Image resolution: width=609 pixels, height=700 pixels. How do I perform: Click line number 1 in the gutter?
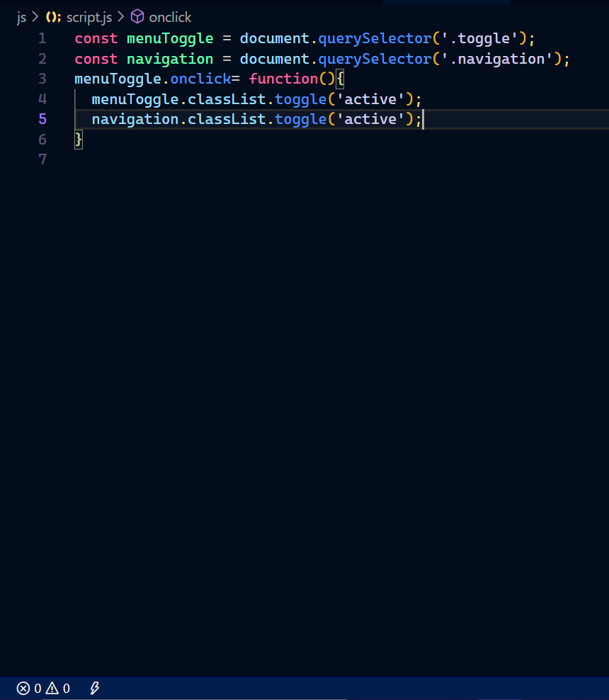click(42, 38)
